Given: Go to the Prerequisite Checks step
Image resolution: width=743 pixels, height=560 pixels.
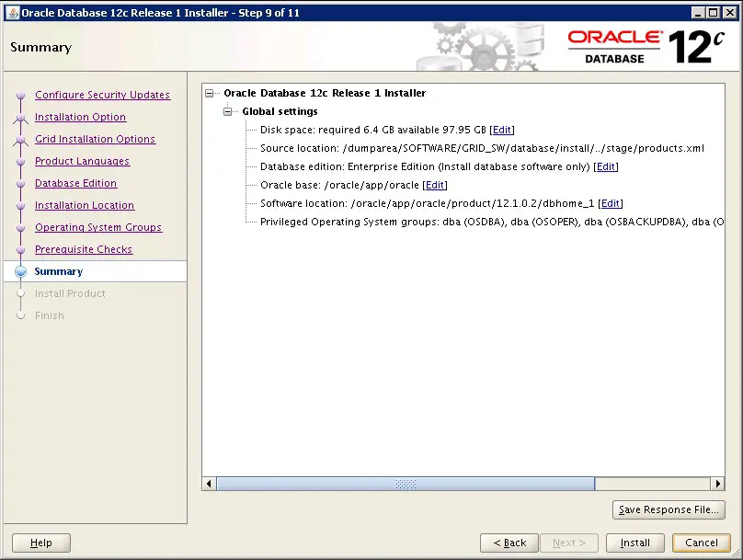Looking at the screenshot, I should coord(84,249).
